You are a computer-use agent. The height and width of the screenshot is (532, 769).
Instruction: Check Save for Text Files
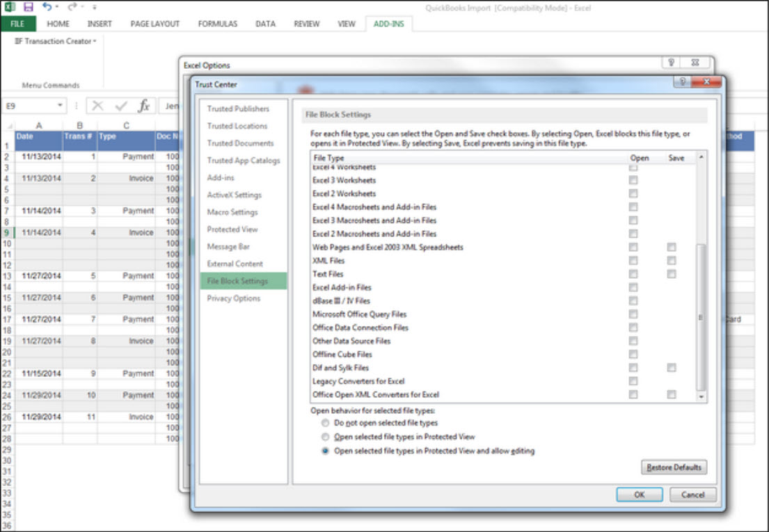(672, 274)
